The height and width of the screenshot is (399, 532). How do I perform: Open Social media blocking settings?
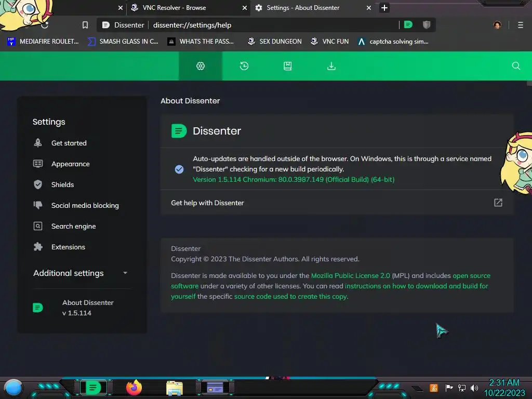click(x=85, y=205)
